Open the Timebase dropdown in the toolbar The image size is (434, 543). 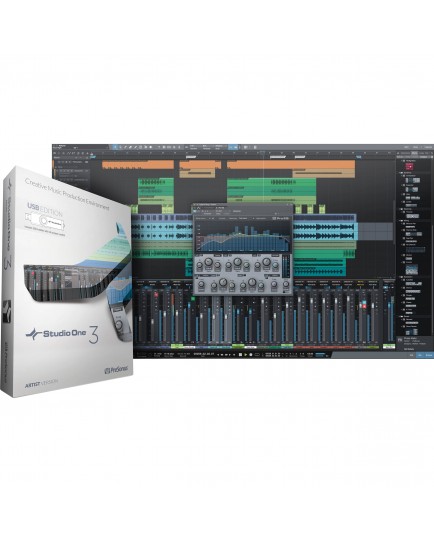[206, 147]
